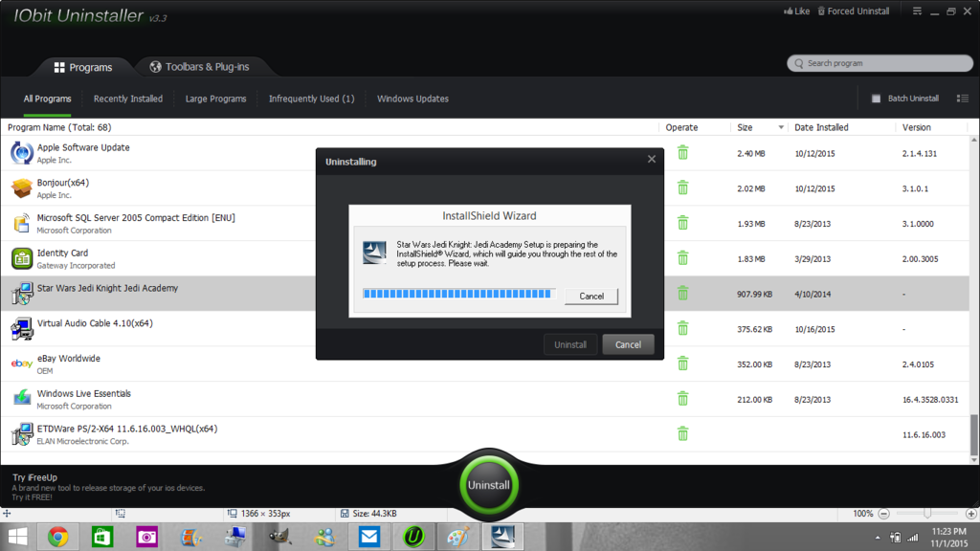Open the Large Programs tab
This screenshot has width=980, height=551.
pyautogui.click(x=215, y=99)
